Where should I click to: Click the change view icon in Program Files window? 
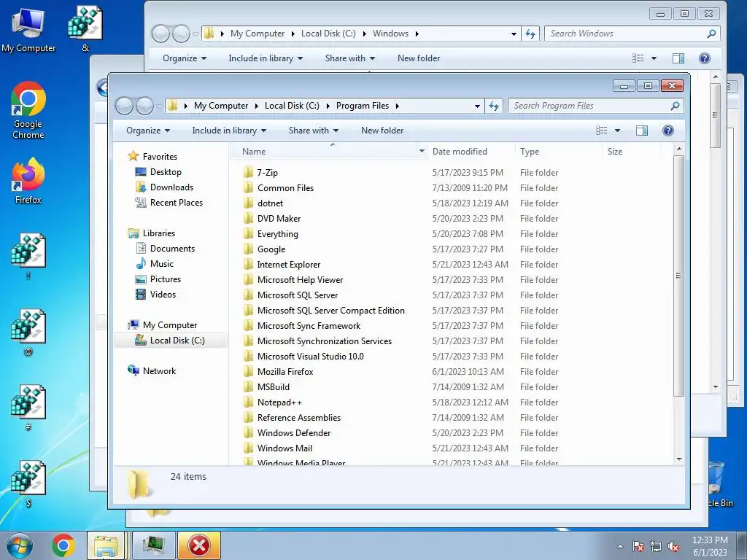(602, 131)
